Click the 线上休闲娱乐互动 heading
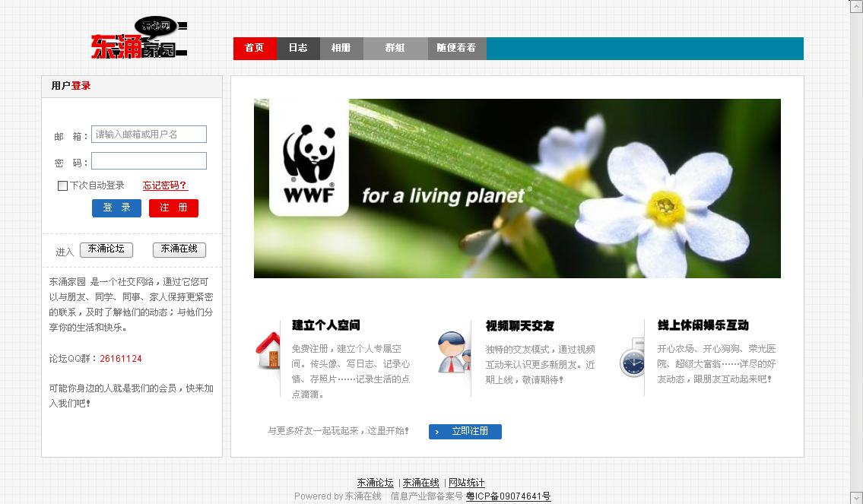Image resolution: width=863 pixels, height=504 pixels. click(x=703, y=325)
